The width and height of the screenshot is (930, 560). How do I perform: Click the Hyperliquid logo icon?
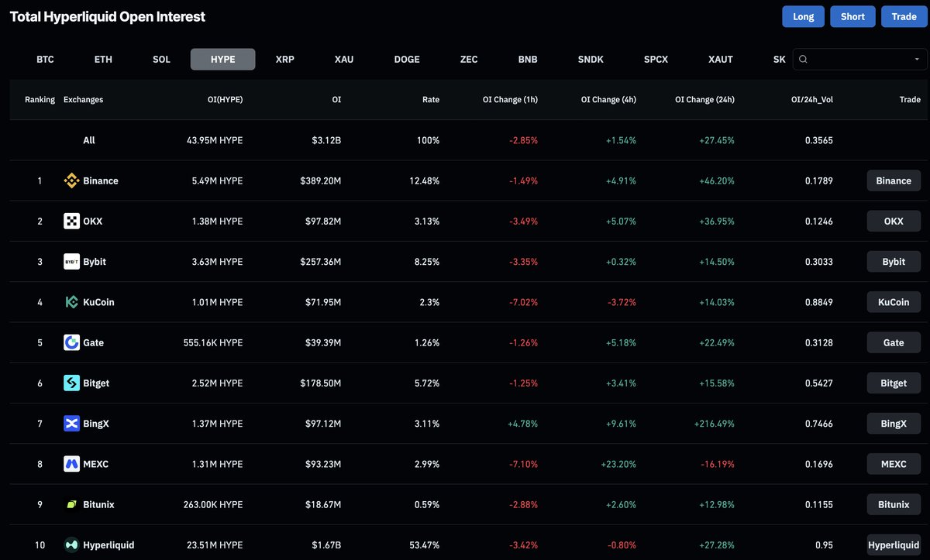tap(71, 545)
